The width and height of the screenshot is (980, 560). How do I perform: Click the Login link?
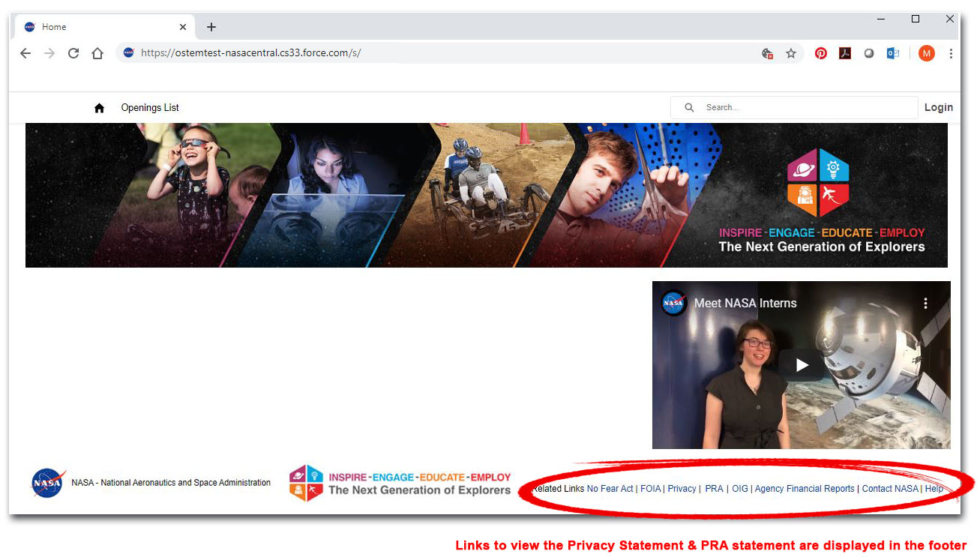939,108
